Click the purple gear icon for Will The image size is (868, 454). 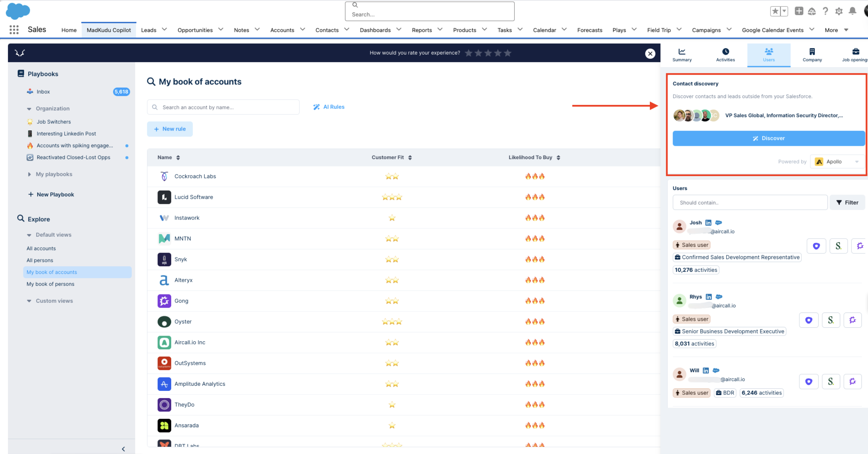click(x=852, y=381)
